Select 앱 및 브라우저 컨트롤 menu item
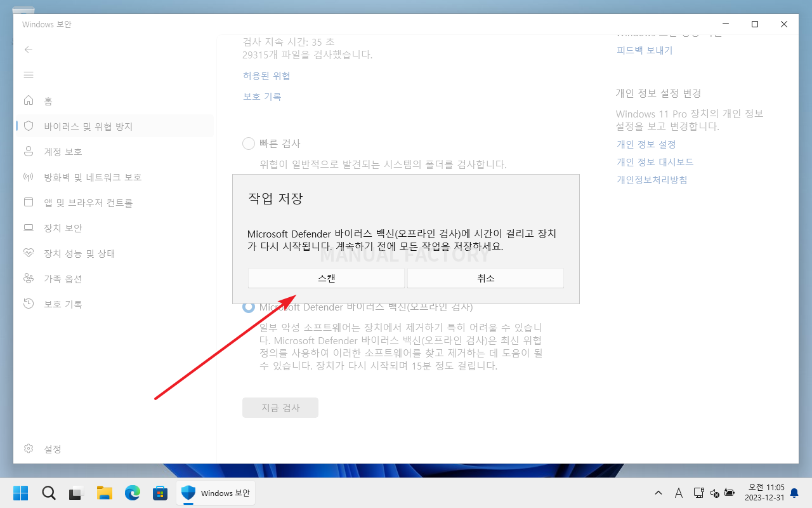The image size is (812, 508). coord(114,203)
